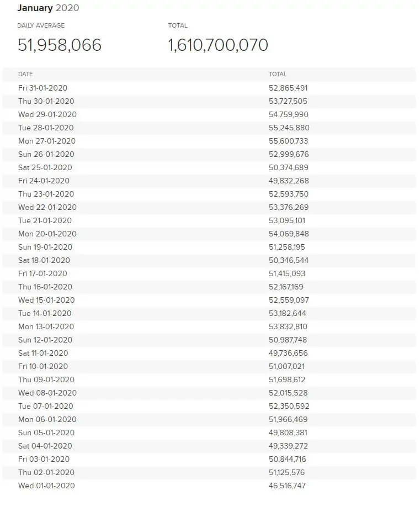The width and height of the screenshot is (420, 506).
Task: Select the Thu 16-01-2020 date entry
Action: click(x=45, y=287)
